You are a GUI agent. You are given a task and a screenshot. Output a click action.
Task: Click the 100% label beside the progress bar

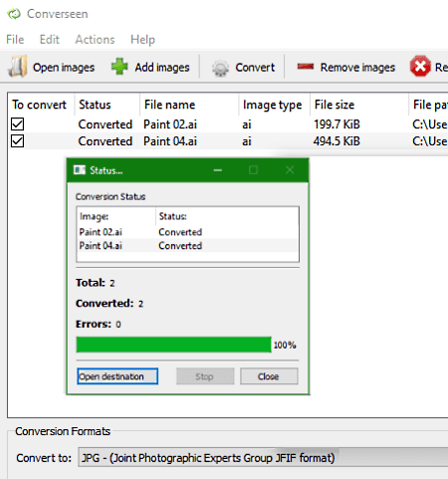click(x=285, y=345)
